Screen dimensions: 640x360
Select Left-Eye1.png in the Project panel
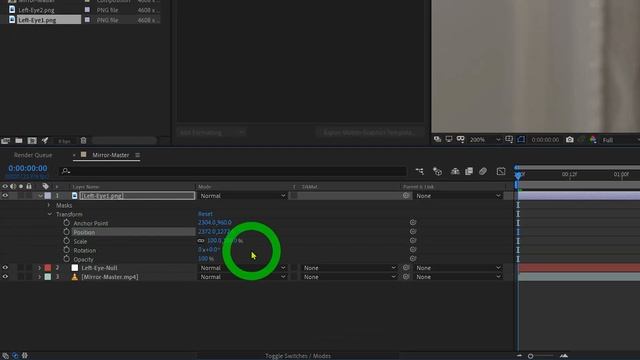pos(49,20)
